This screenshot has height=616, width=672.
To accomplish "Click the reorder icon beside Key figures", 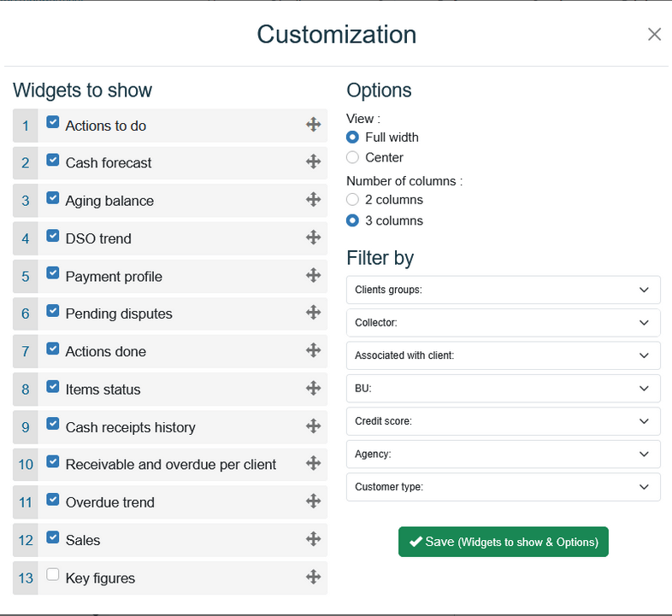I will coord(313,578).
